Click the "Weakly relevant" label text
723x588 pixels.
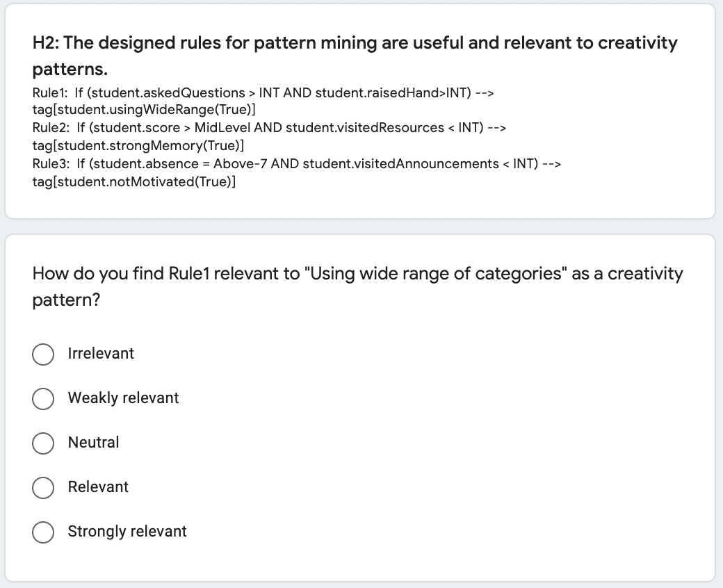coord(123,398)
